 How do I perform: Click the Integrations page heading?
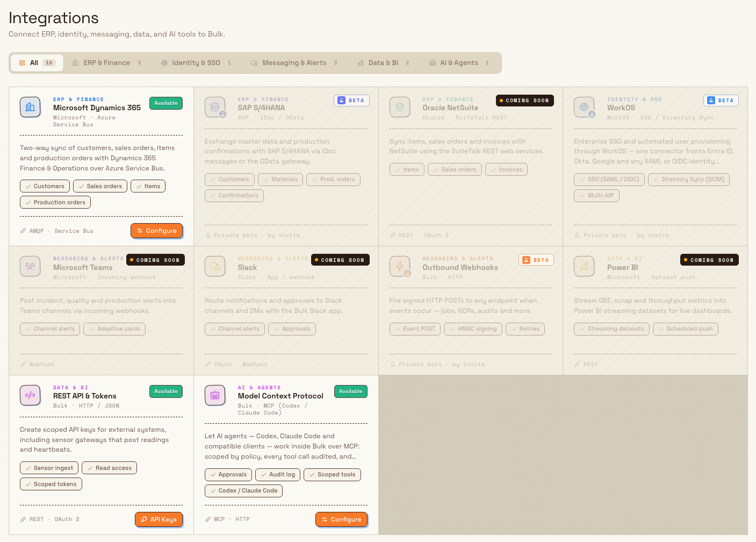(x=54, y=18)
